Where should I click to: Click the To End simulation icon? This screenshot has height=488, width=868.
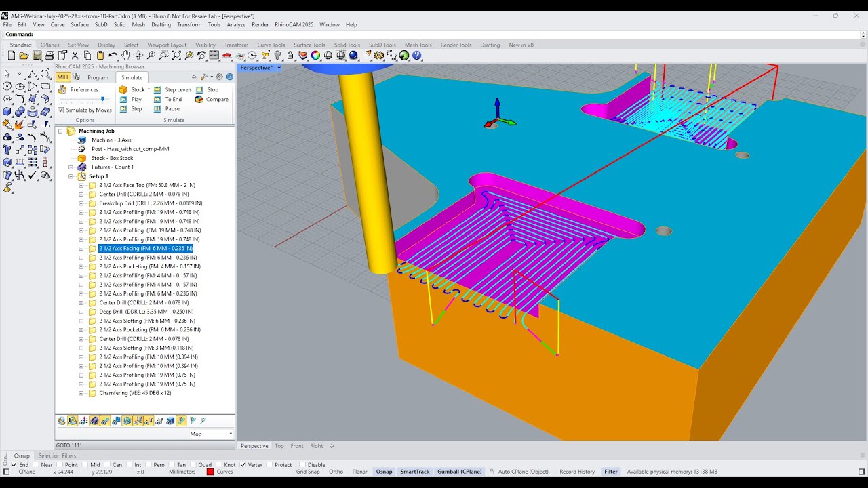point(157,99)
